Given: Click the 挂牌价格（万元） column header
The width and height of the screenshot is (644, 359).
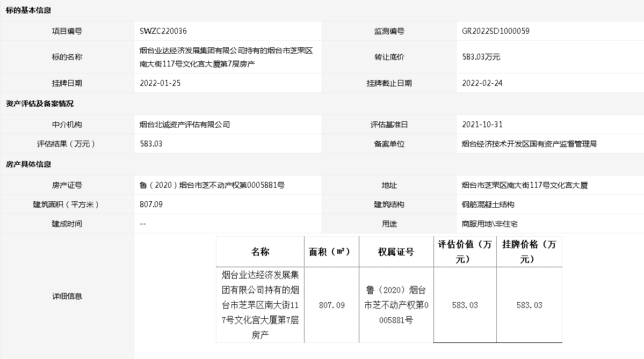Looking at the screenshot, I should (529, 252).
